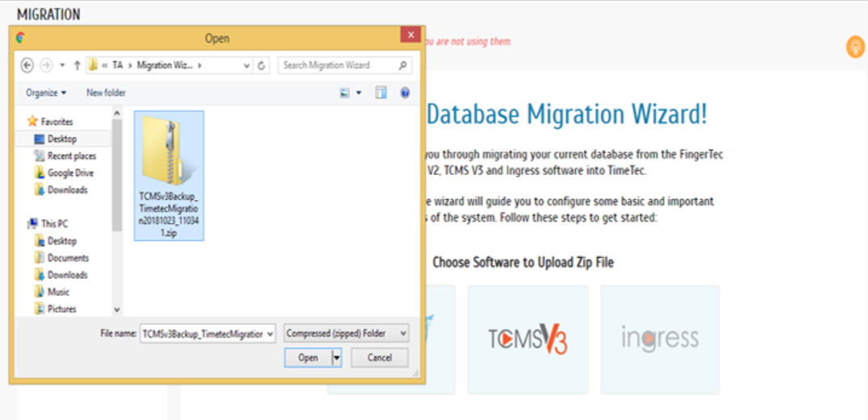
Task: Open the Organize menu
Action: [x=46, y=93]
